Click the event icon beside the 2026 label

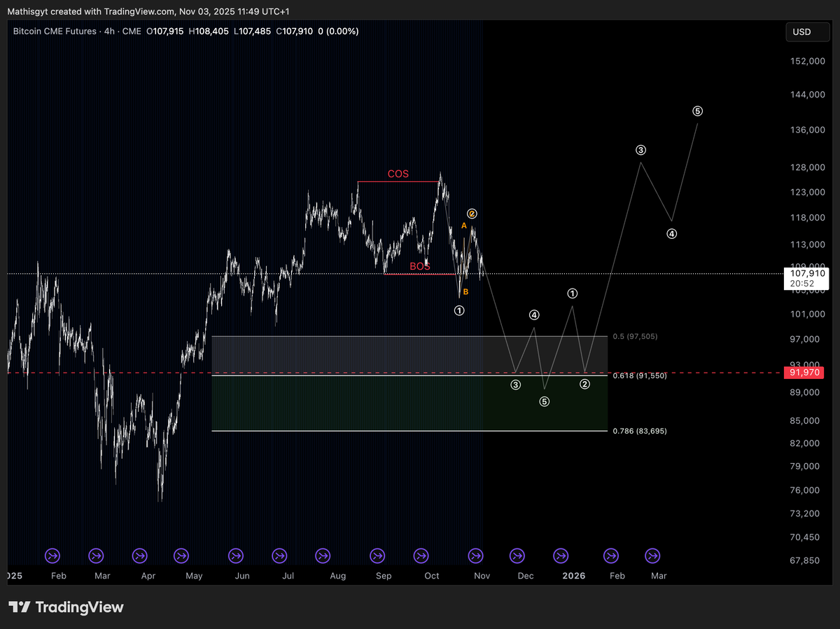pos(561,555)
